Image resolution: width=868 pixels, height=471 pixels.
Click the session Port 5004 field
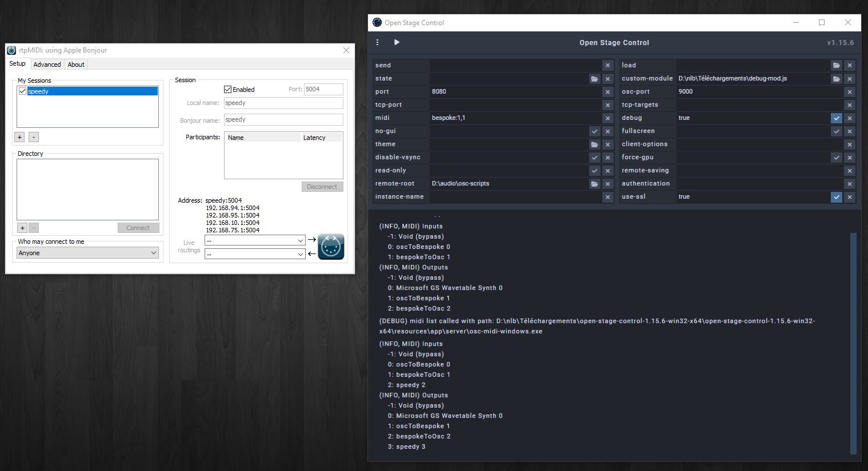pyautogui.click(x=323, y=89)
